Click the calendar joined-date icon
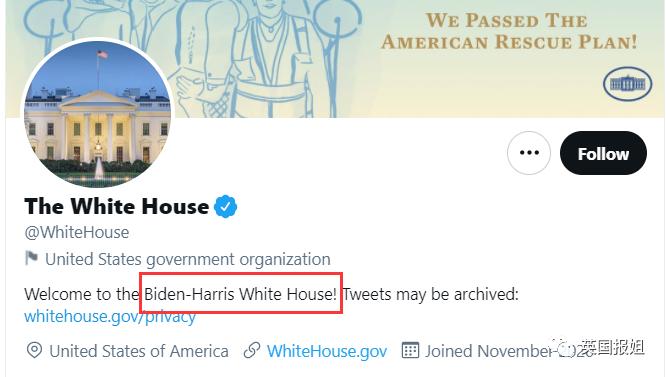666x377 pixels. click(x=410, y=350)
